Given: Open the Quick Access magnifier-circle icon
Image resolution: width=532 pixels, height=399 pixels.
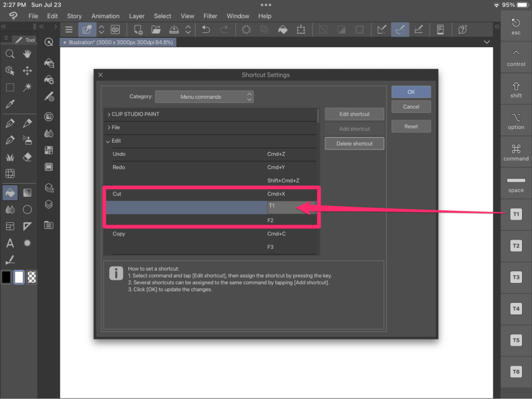Looking at the screenshot, I should [x=49, y=42].
